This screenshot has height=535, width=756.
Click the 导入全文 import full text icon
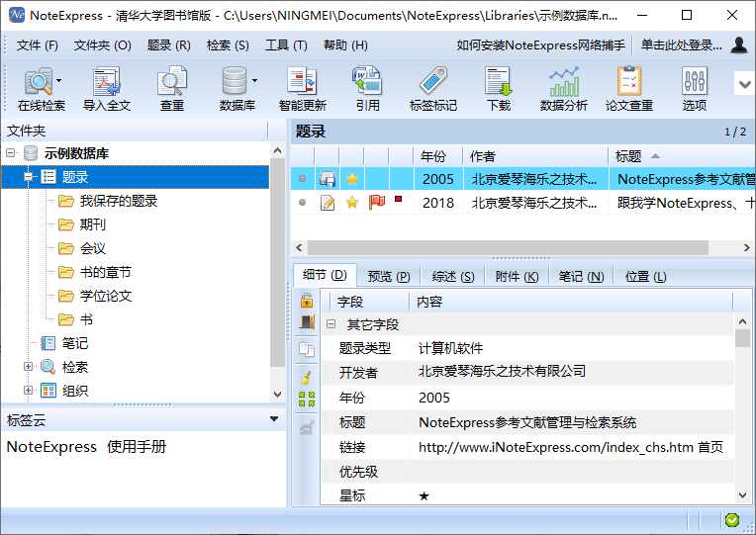point(106,82)
